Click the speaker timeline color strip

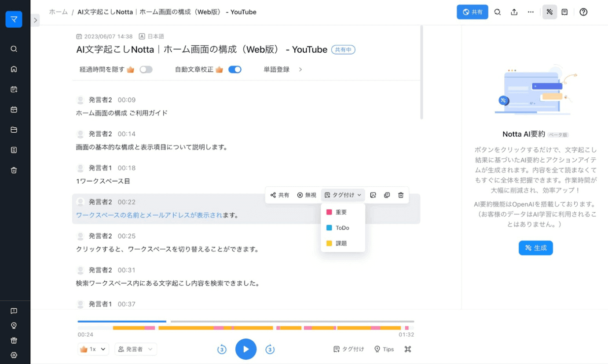(x=246, y=328)
